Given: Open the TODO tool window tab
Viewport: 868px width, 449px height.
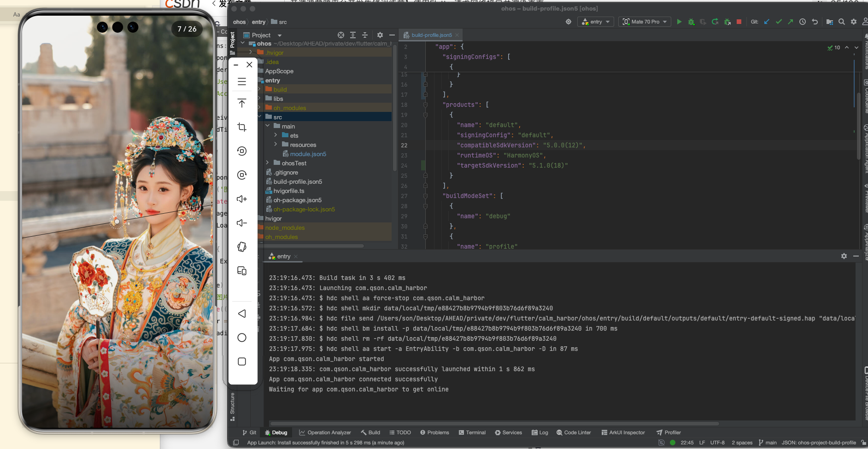Looking at the screenshot, I should (400, 432).
